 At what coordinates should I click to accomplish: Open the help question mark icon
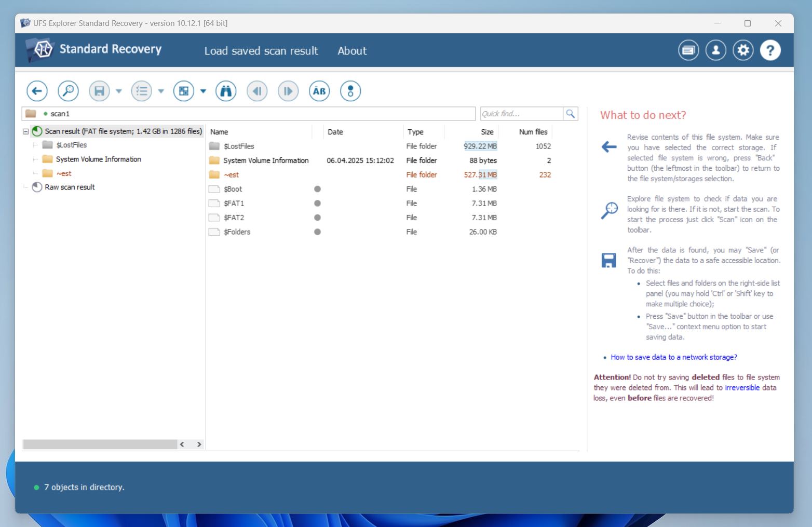(770, 50)
